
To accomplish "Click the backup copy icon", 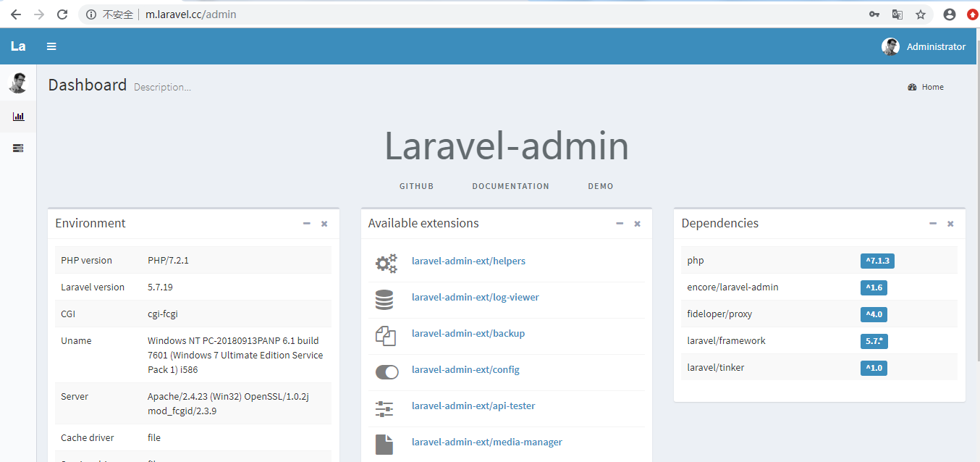I will point(386,336).
